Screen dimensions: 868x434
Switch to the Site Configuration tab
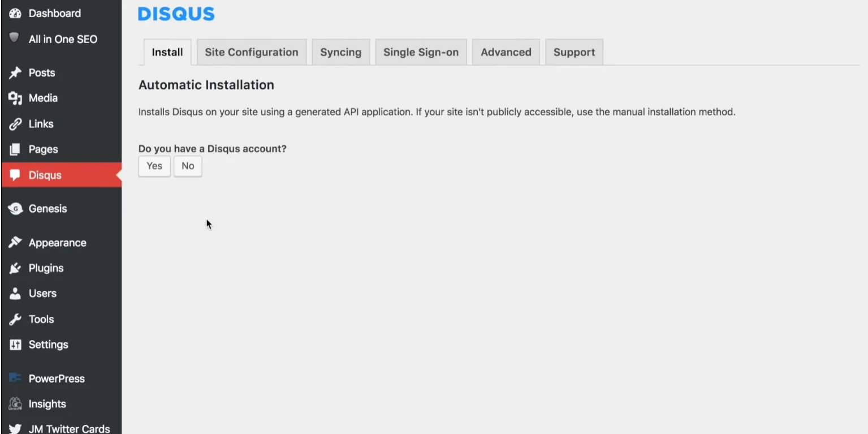(x=251, y=52)
